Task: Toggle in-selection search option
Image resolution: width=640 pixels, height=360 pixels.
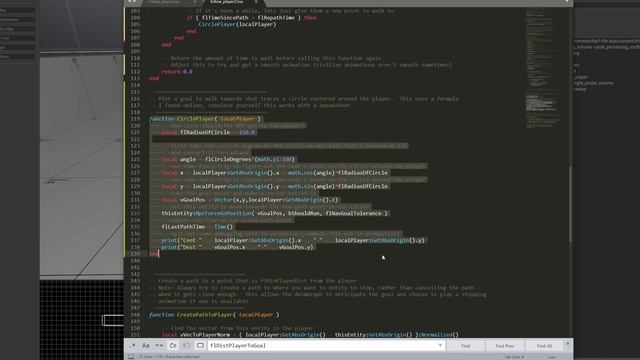Action: click(x=187, y=346)
